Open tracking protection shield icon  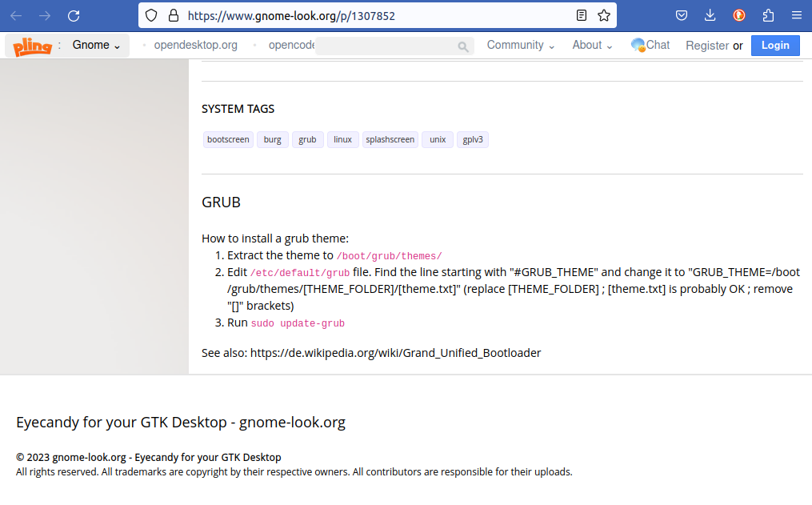tap(151, 15)
